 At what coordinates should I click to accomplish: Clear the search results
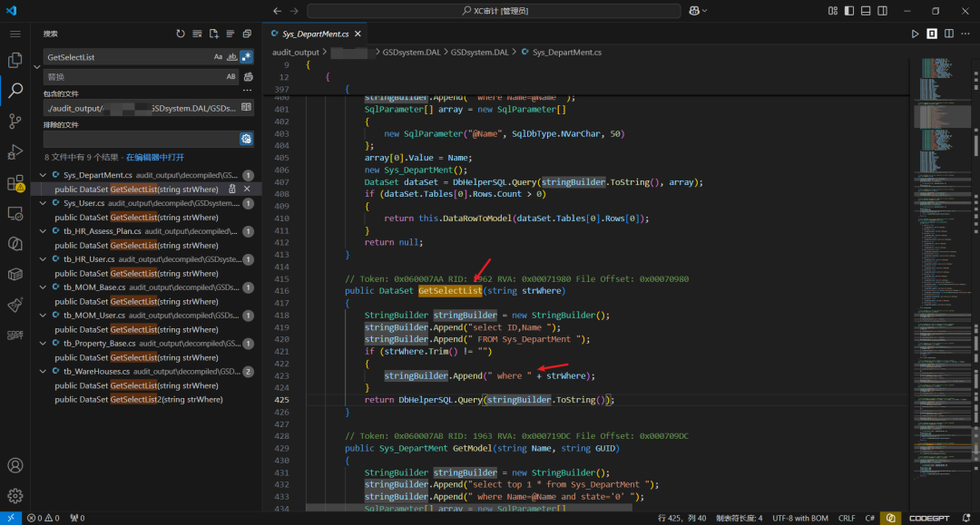tap(198, 34)
